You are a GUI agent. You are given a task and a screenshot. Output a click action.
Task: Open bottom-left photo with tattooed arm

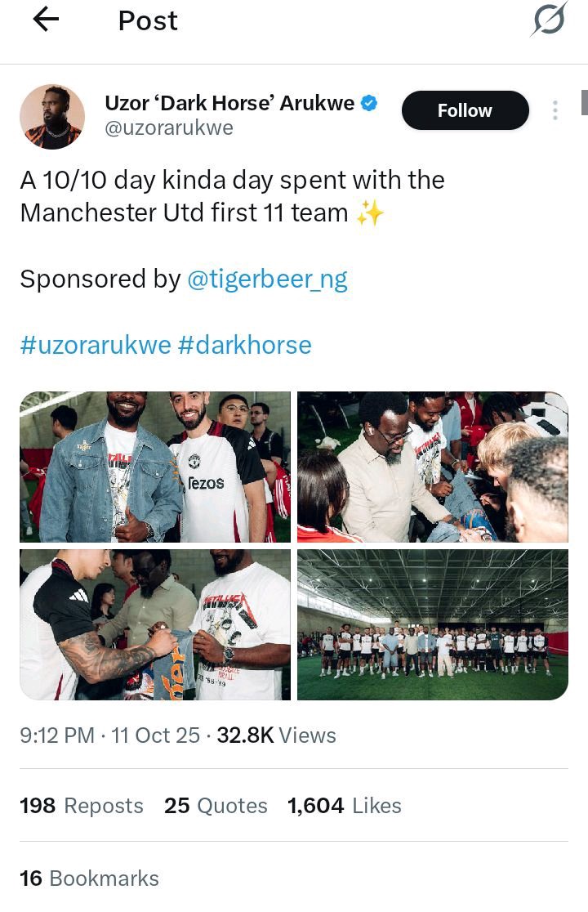155,624
